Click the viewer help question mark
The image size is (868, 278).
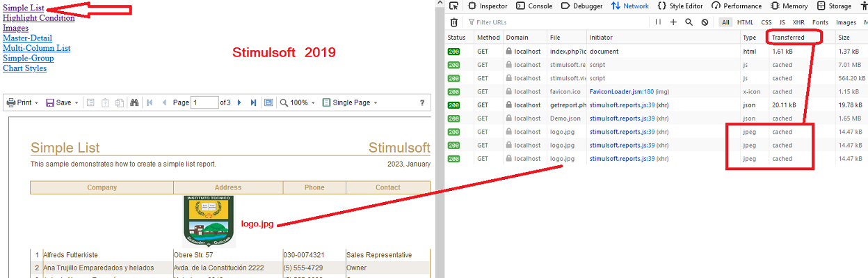(422, 102)
